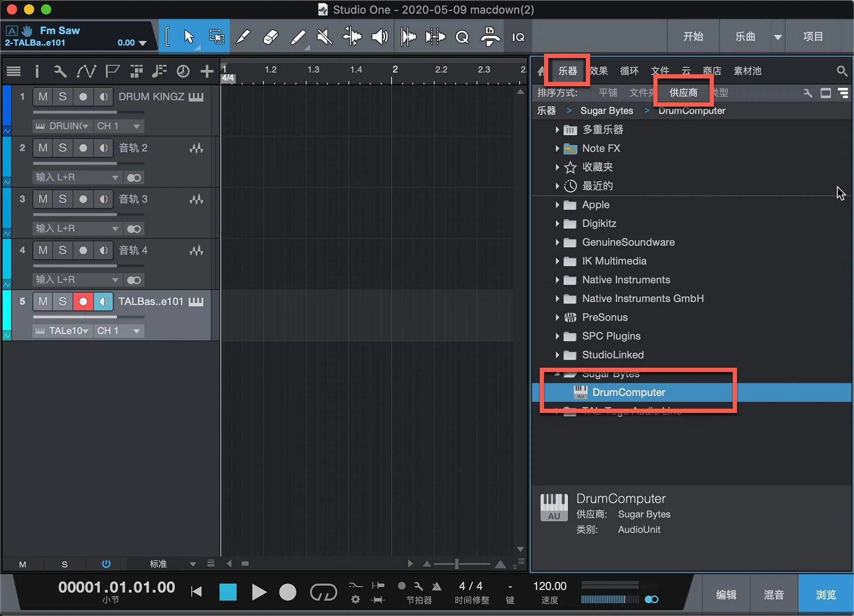Click the Record transport button

(288, 592)
